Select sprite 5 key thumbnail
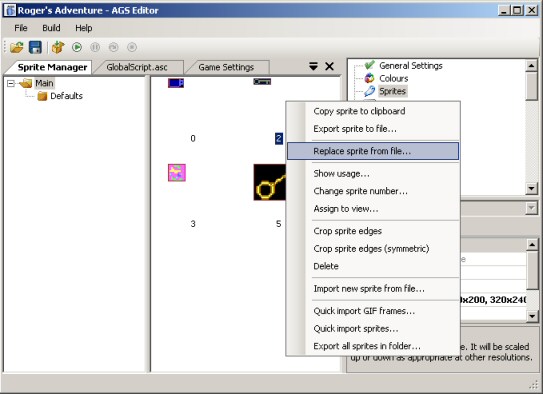The height and width of the screenshot is (394, 543). pyautogui.click(x=270, y=182)
